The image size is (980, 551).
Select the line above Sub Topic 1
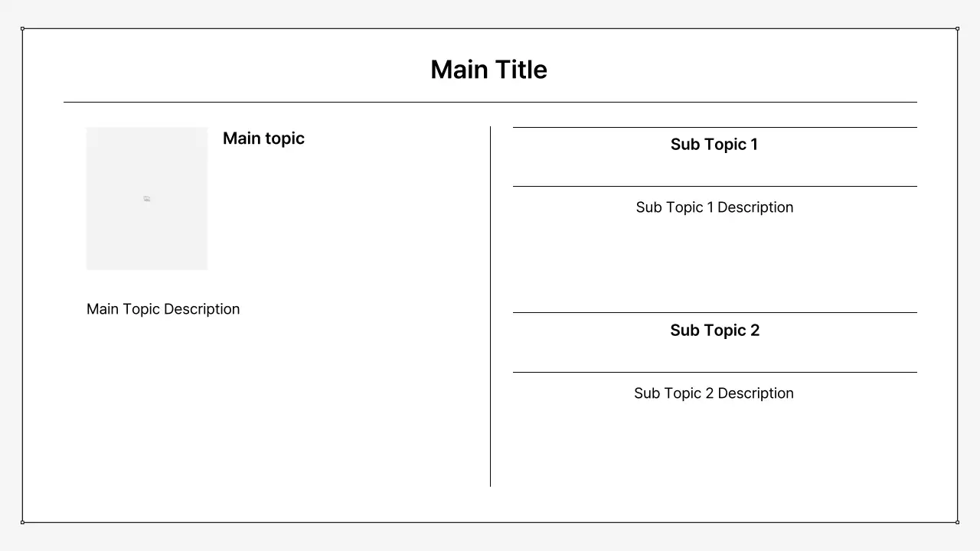[714, 127]
